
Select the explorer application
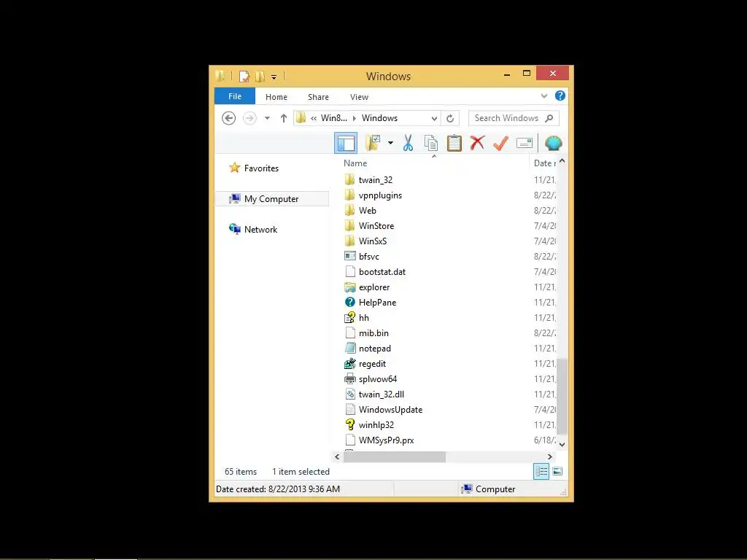pyautogui.click(x=374, y=287)
